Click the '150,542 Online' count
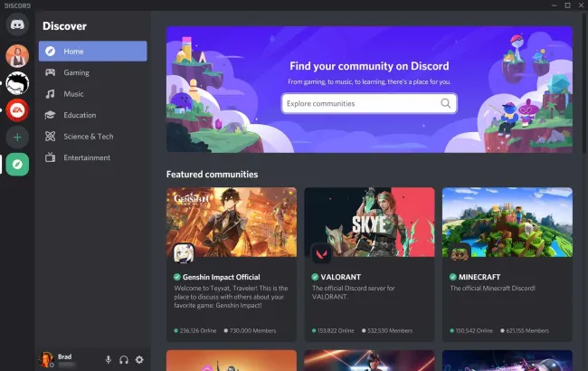Viewport: 588px width, 371px height. tap(471, 330)
